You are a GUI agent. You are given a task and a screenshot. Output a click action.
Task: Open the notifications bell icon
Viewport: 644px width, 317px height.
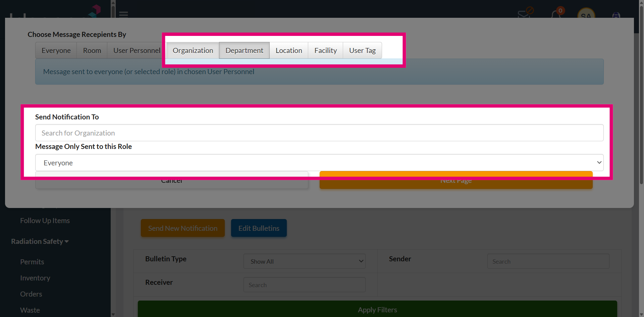click(556, 15)
